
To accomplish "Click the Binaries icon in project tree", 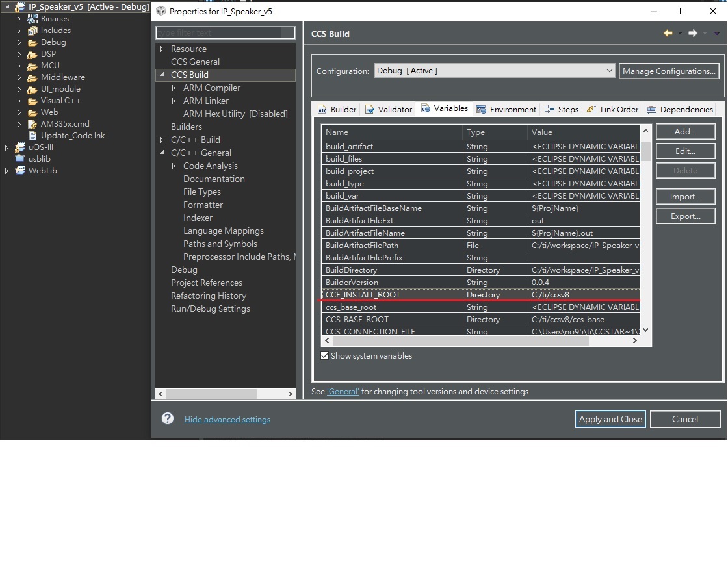I will pyautogui.click(x=32, y=19).
